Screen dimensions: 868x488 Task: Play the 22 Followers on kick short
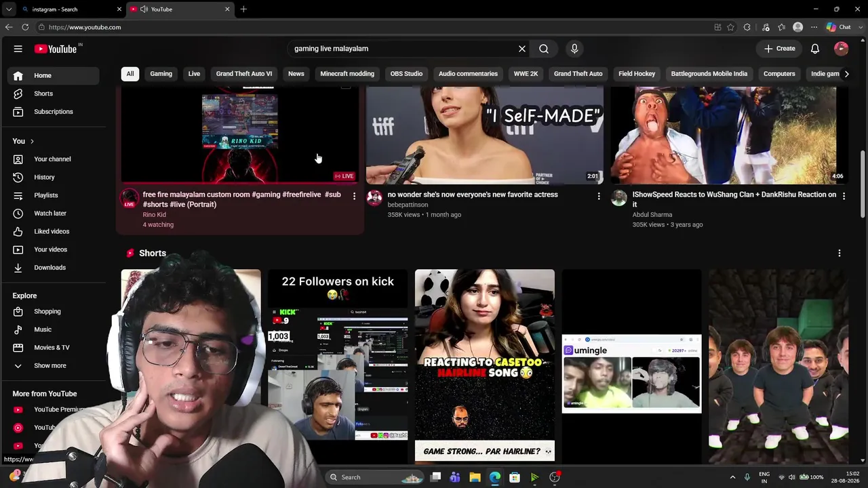pyautogui.click(x=338, y=366)
